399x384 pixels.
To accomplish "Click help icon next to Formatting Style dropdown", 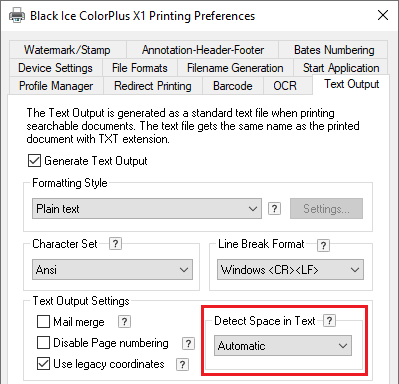I will tap(274, 209).
